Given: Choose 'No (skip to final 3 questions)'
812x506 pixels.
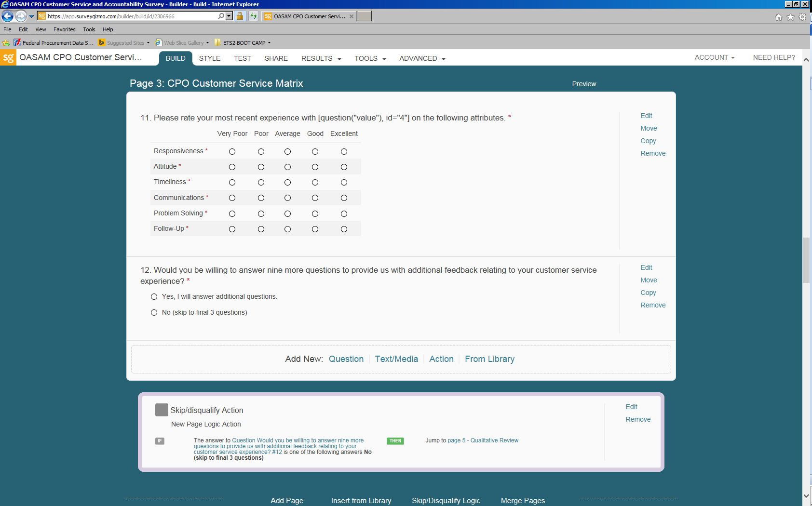Looking at the screenshot, I should 154,312.
